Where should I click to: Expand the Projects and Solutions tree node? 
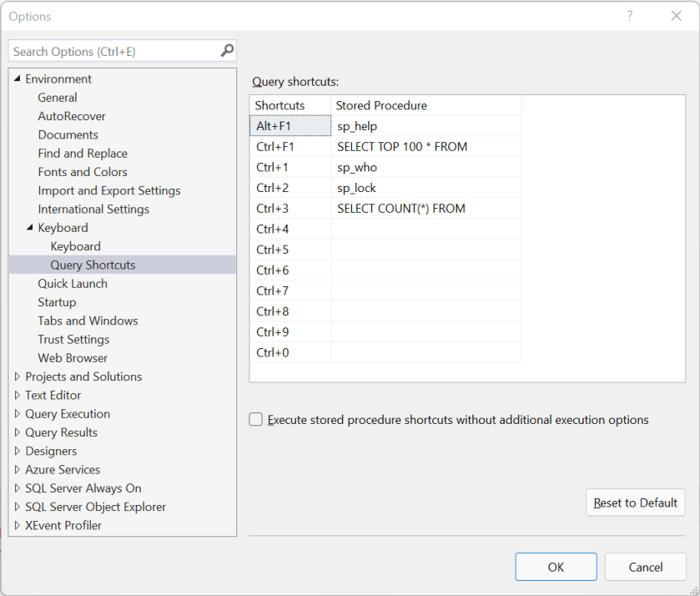[17, 376]
